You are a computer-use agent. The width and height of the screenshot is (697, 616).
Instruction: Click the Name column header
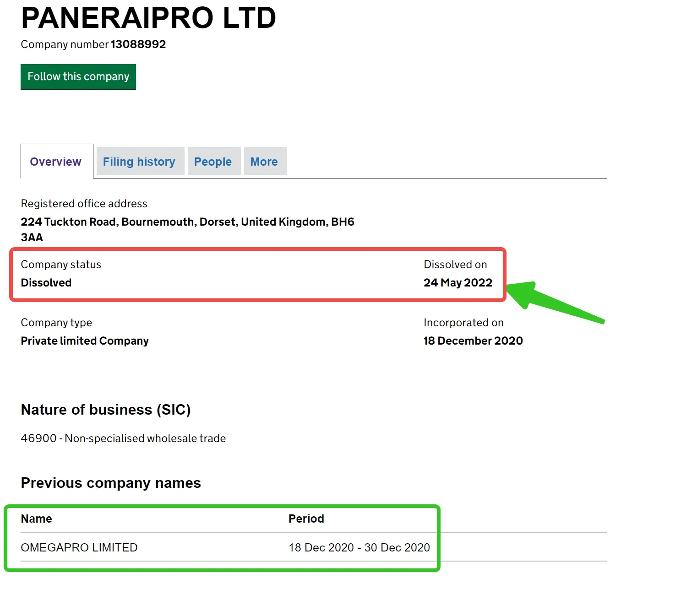(x=37, y=519)
